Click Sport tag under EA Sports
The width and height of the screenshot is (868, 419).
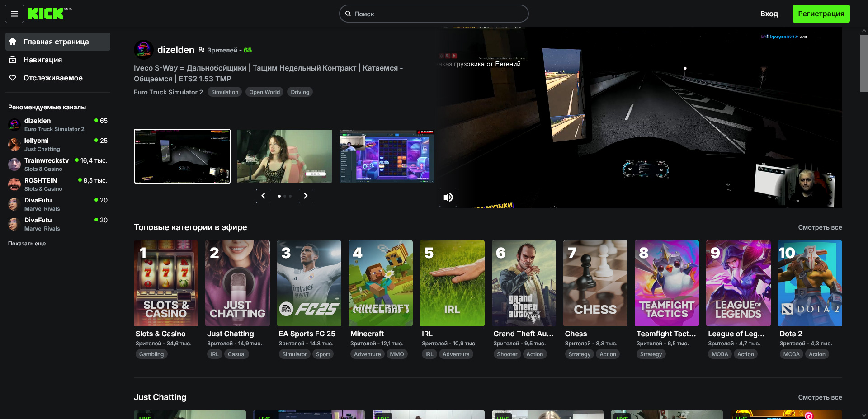pyautogui.click(x=323, y=354)
